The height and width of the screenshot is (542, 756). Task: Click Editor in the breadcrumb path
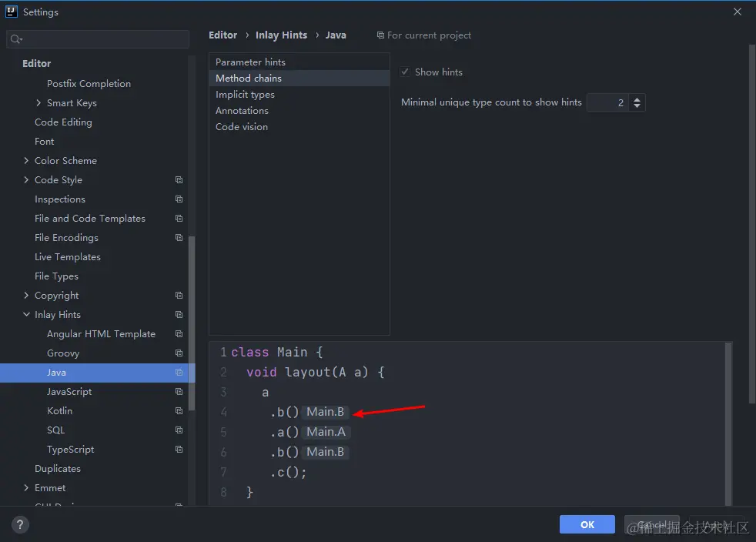pos(222,35)
